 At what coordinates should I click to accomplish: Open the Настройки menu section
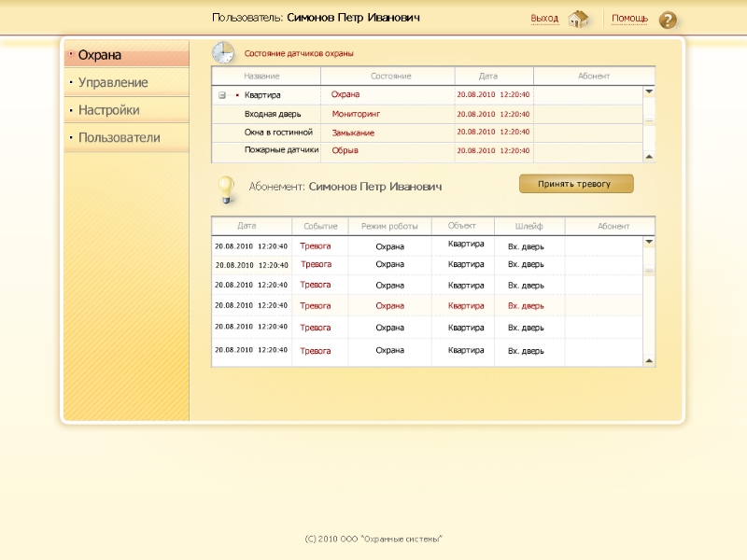pyautogui.click(x=127, y=110)
